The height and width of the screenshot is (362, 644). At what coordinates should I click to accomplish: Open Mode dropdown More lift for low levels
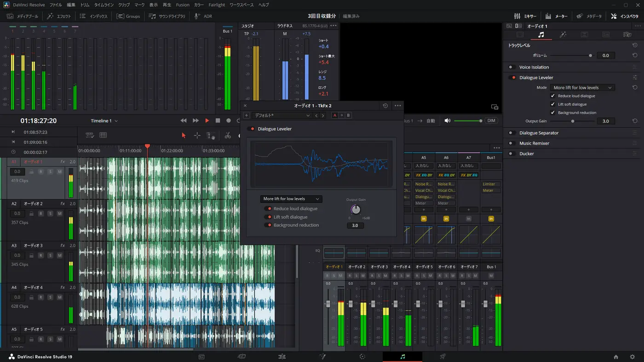pos(582,88)
